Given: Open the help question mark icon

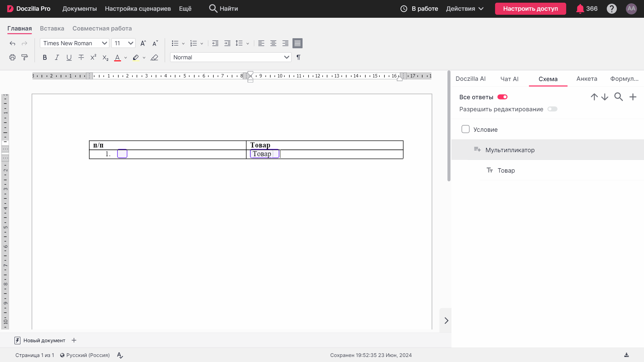Looking at the screenshot, I should pyautogui.click(x=612, y=9).
